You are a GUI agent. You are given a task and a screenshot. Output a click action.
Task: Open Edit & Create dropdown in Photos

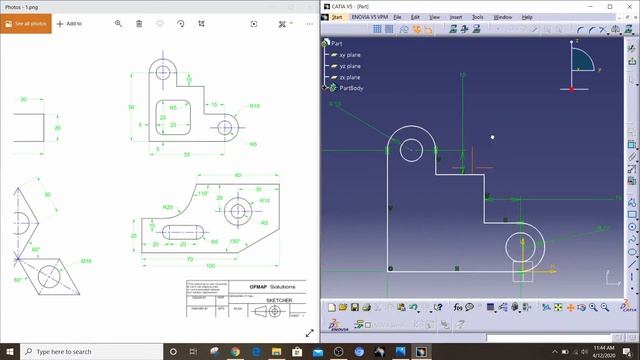[x=285, y=24]
